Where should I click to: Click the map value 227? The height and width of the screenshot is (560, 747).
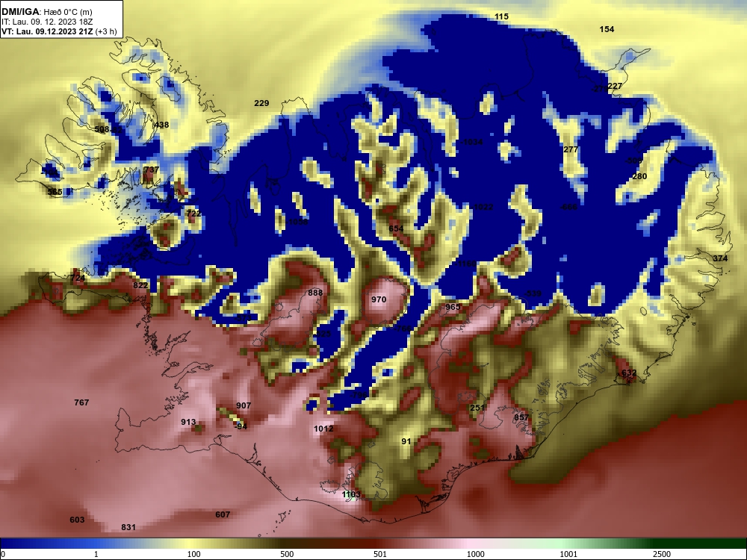pos(615,86)
